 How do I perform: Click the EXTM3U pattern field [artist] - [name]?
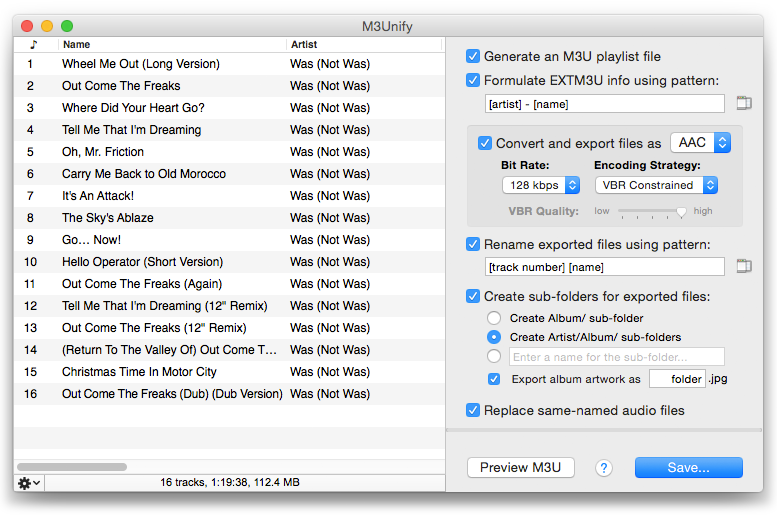(x=604, y=104)
